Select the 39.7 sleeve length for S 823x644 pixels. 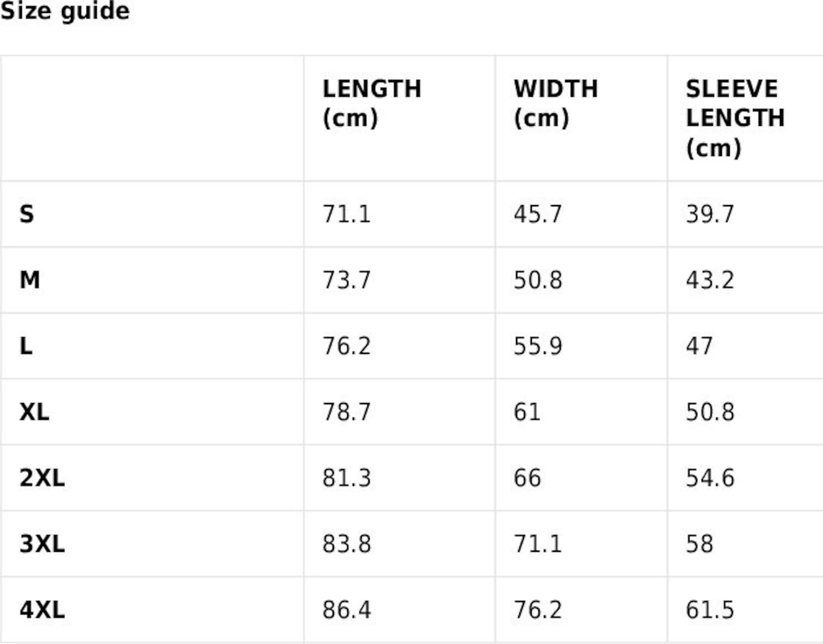(x=710, y=214)
